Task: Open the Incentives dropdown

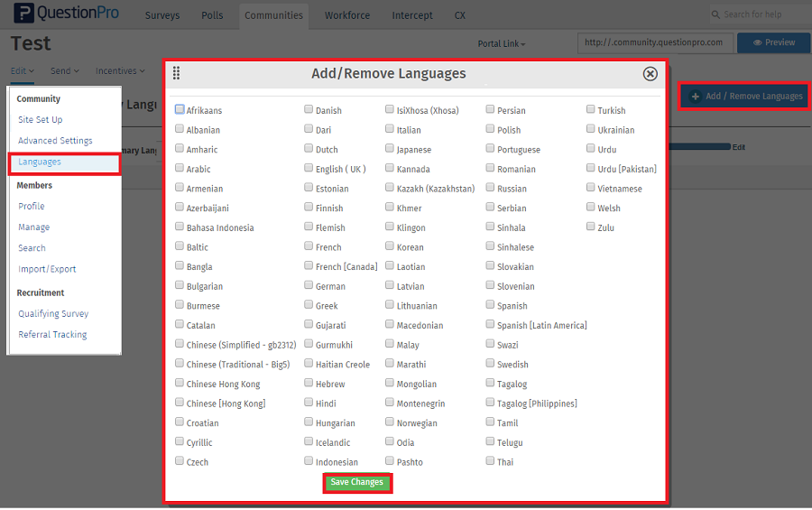Action: coord(120,71)
